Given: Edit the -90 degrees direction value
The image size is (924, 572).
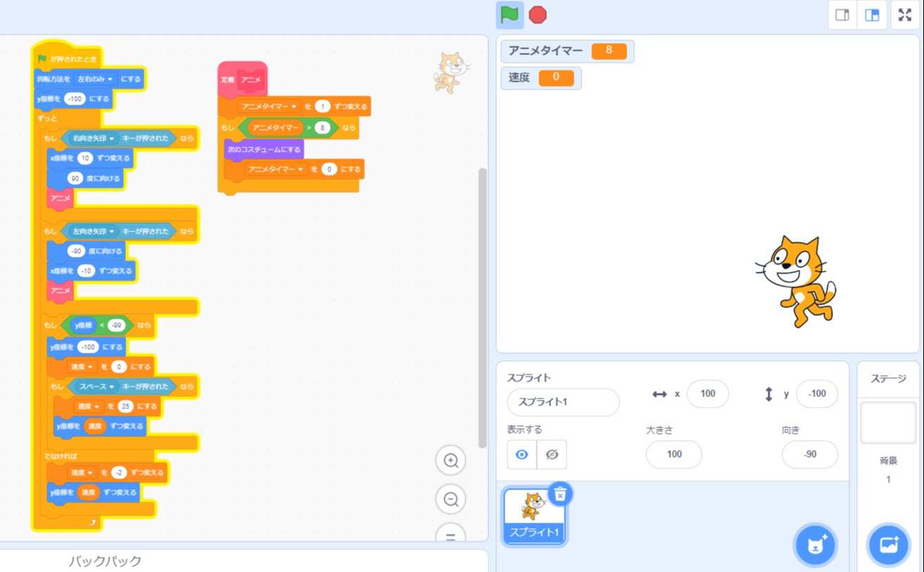Looking at the screenshot, I should pyautogui.click(x=77, y=251).
